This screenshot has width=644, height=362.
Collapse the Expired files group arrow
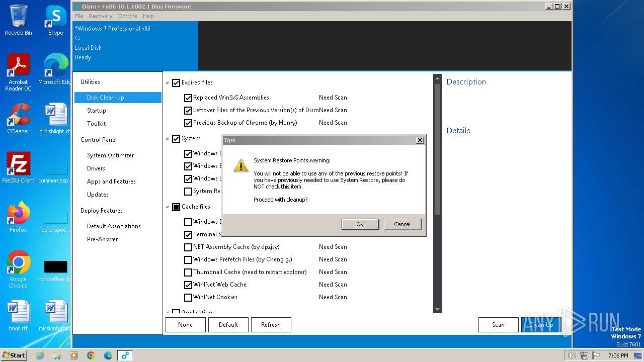168,83
